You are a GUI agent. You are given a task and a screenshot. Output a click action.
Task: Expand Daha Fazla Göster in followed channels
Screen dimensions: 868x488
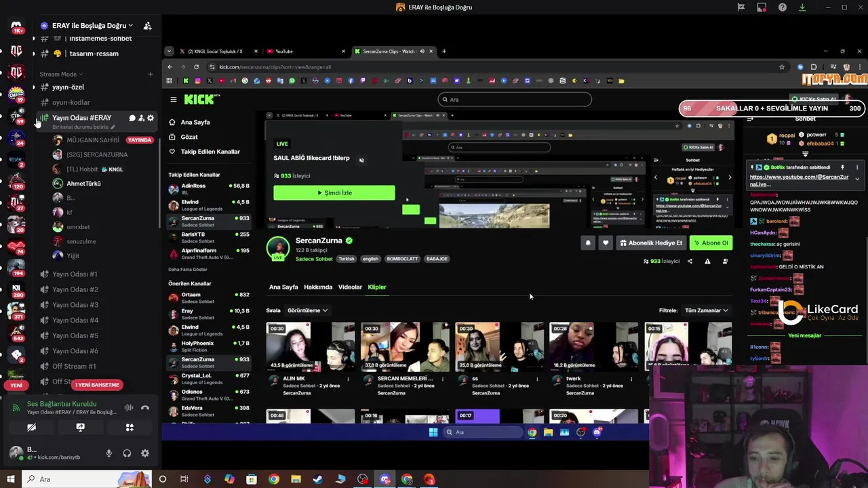pyautogui.click(x=188, y=270)
